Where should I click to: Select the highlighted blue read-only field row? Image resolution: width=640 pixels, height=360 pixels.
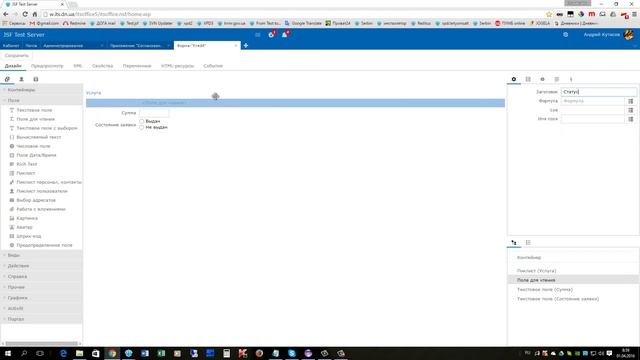point(295,103)
